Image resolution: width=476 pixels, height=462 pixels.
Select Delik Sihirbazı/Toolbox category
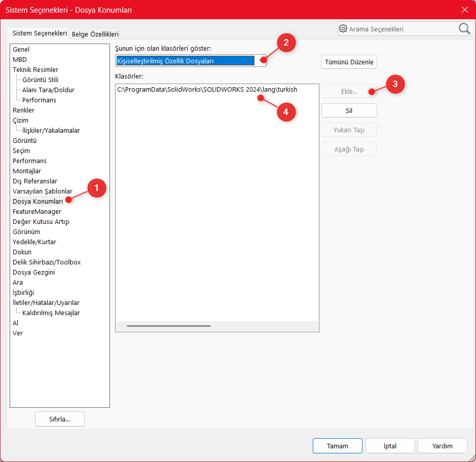click(47, 262)
